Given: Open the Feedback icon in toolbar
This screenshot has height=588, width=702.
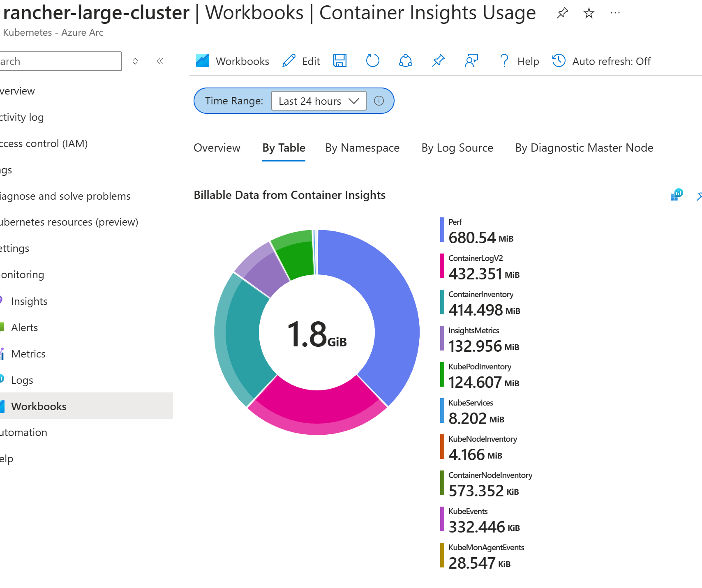Looking at the screenshot, I should pos(471,61).
